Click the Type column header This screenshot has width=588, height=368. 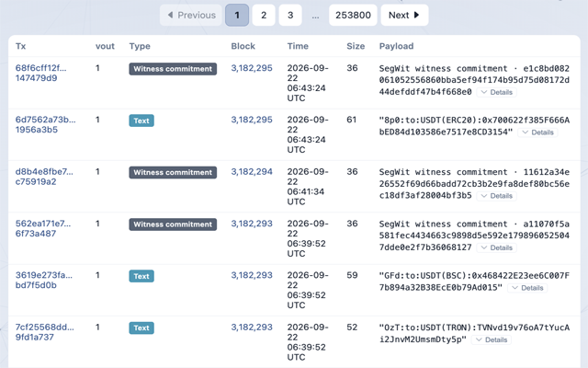(x=140, y=46)
